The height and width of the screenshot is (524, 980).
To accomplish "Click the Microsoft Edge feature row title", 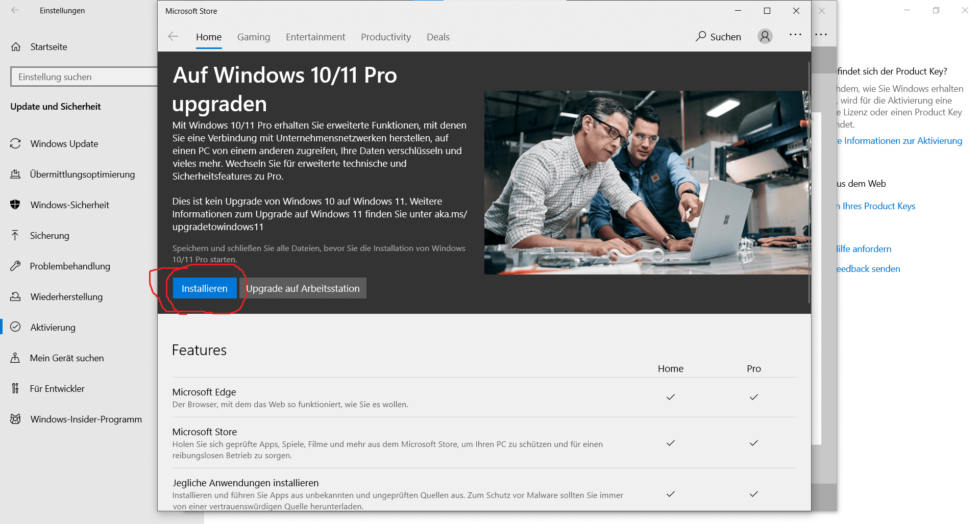I will click(x=204, y=392).
